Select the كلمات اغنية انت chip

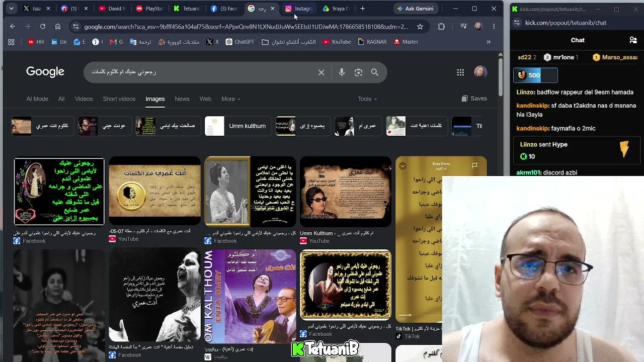tap(417, 126)
